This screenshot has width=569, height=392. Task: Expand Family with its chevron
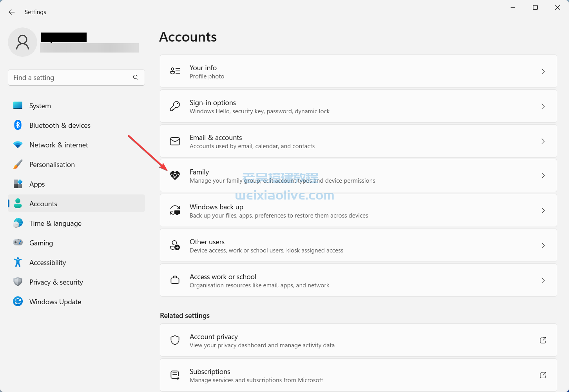point(543,176)
